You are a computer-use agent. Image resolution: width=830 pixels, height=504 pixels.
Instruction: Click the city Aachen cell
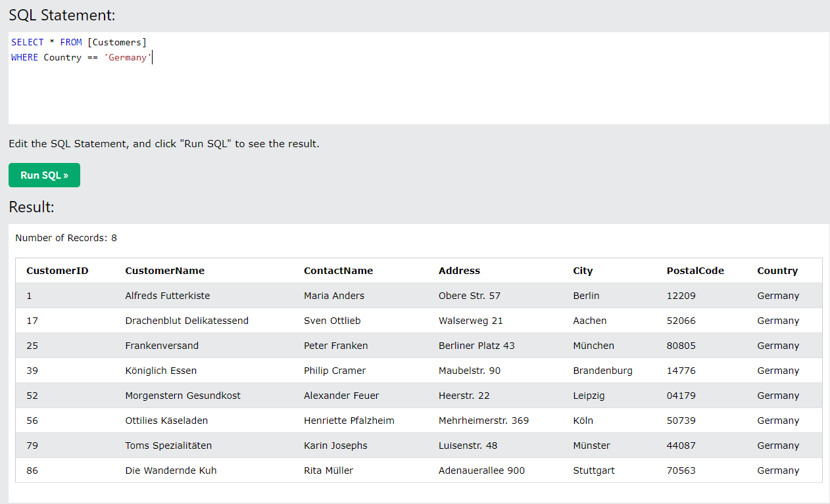coord(590,321)
